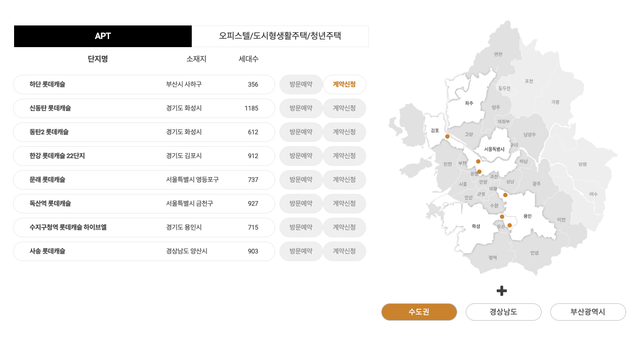Switch to 오피스텔/도시형생활주택/청년주택 tab

(x=280, y=36)
